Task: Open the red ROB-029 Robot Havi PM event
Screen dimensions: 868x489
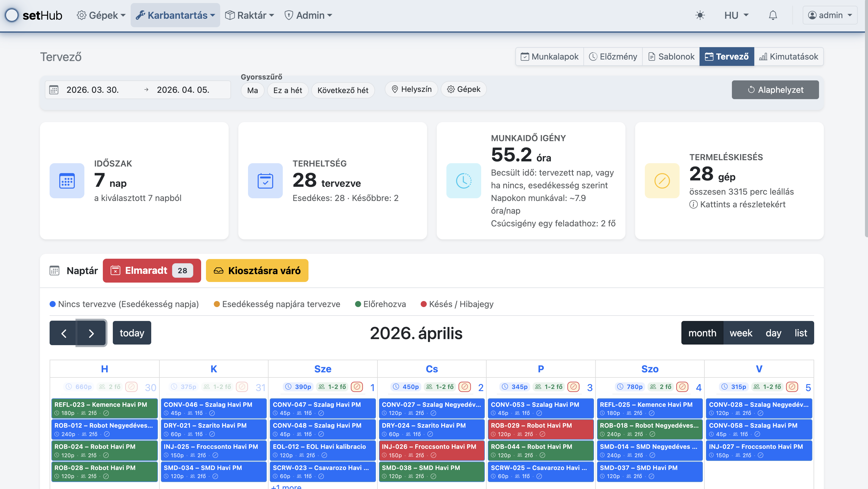Action: click(x=540, y=429)
